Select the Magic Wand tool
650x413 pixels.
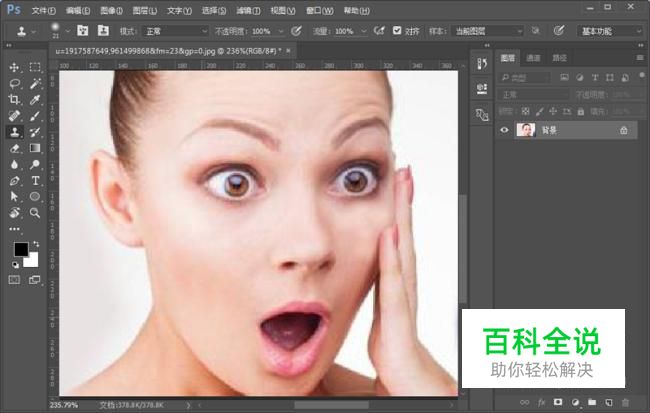[x=35, y=83]
